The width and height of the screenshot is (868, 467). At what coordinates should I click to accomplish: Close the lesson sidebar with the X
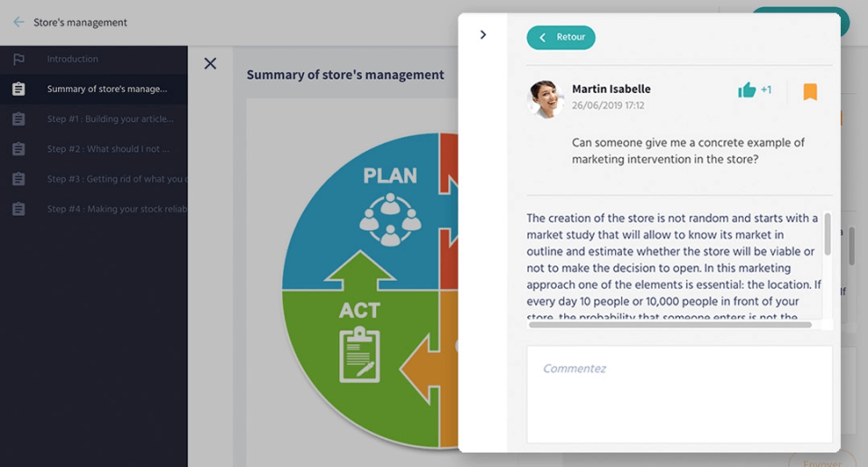coord(211,63)
